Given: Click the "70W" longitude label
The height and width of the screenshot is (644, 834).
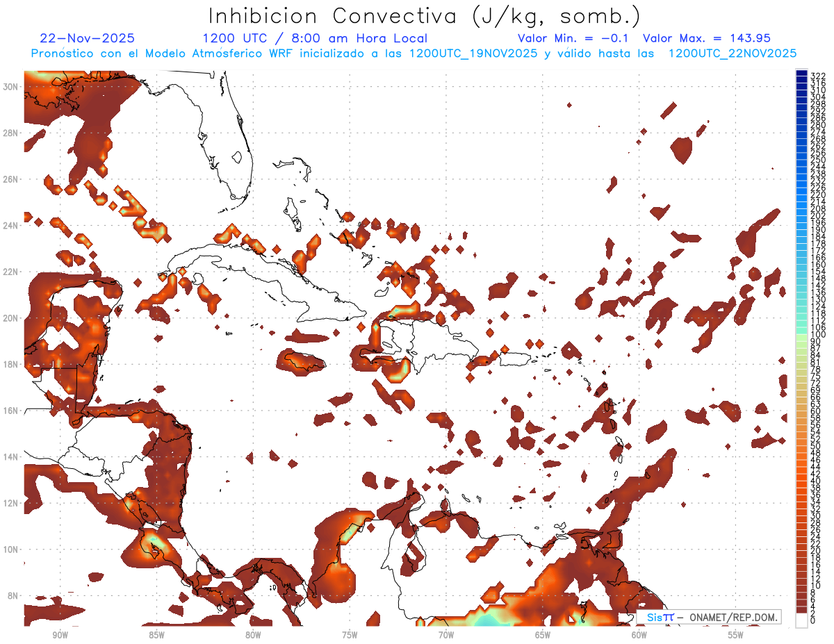Looking at the screenshot, I should pos(446,635).
